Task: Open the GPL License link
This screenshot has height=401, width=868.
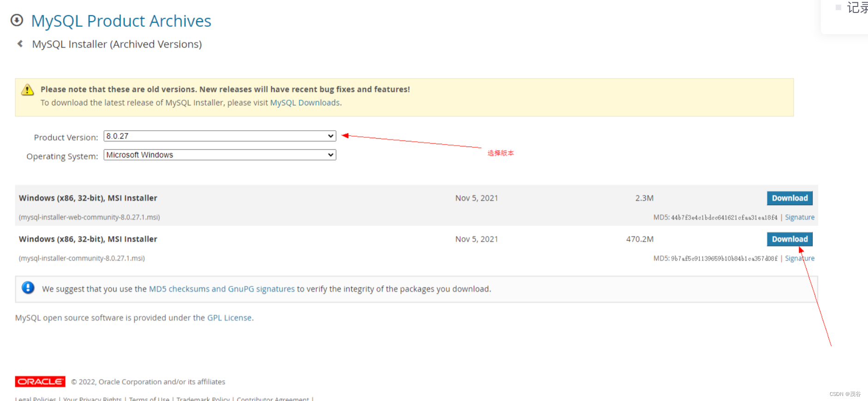Action: click(229, 318)
